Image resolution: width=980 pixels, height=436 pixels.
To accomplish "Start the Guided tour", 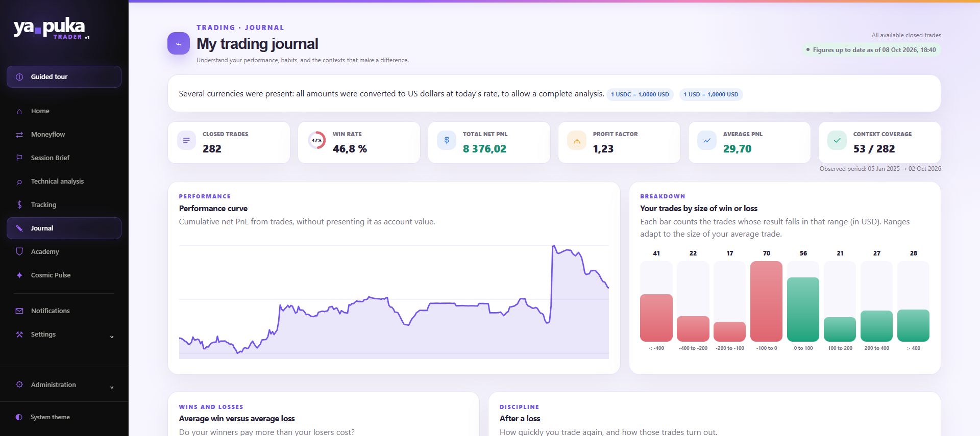I will click(64, 77).
